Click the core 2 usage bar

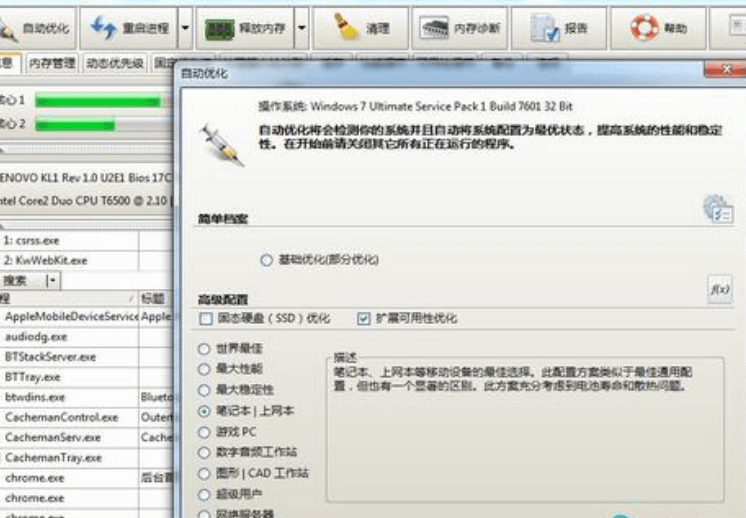tap(103, 125)
